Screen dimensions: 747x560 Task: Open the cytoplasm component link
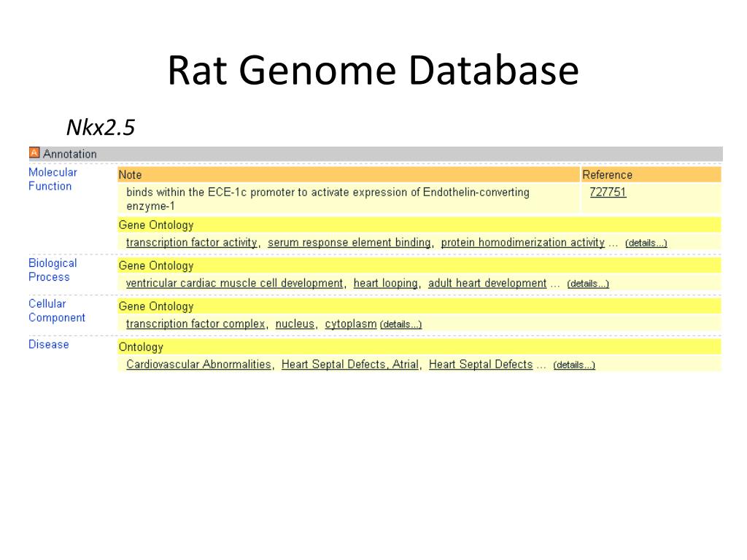pos(351,323)
